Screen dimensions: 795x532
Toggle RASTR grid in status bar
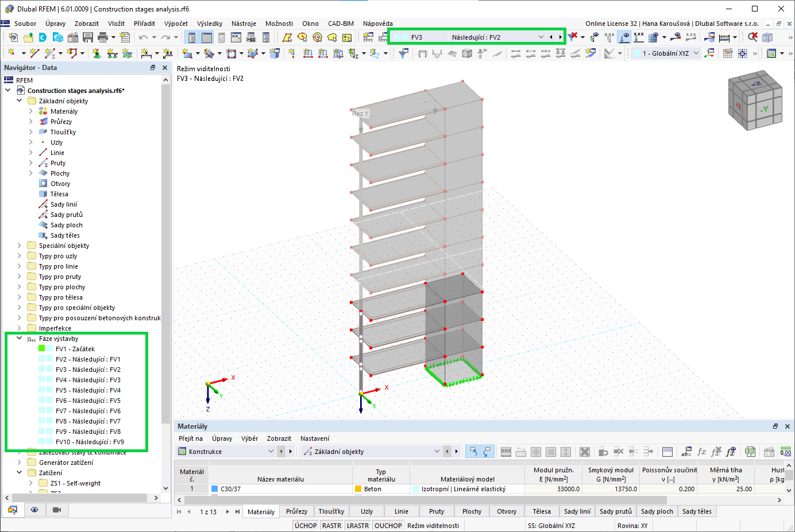[x=331, y=526]
